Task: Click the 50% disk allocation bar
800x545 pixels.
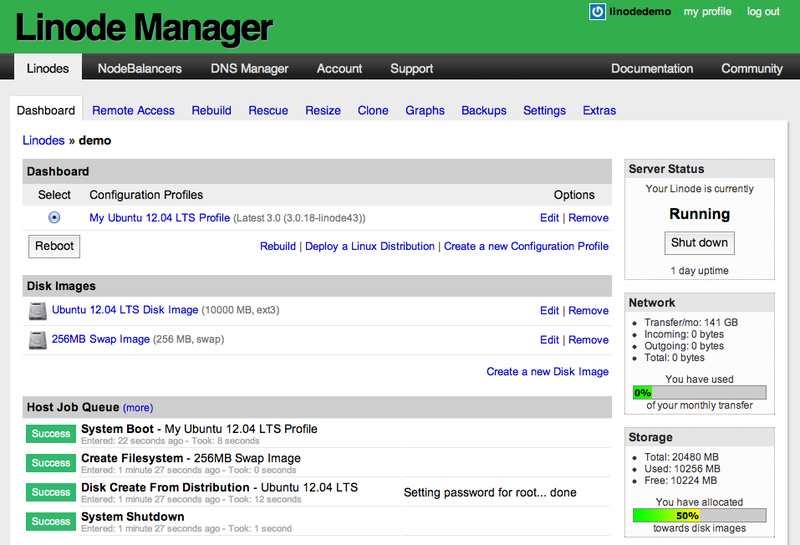Action: (699, 515)
